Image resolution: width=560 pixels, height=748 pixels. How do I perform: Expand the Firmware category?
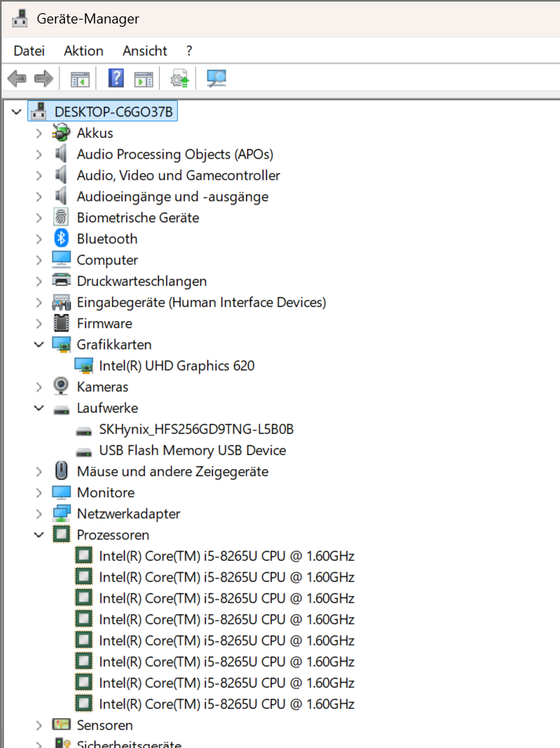39,323
